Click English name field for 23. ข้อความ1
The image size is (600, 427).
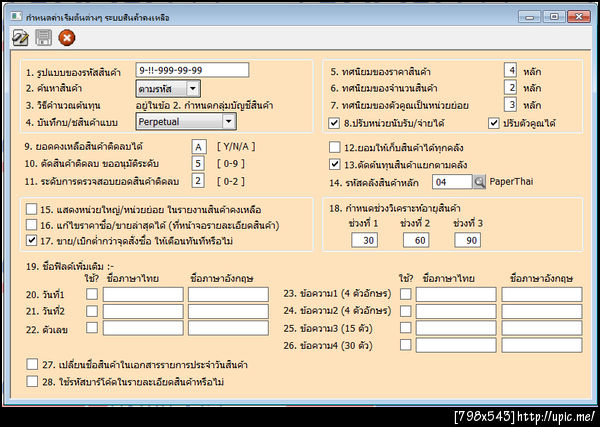click(x=542, y=295)
